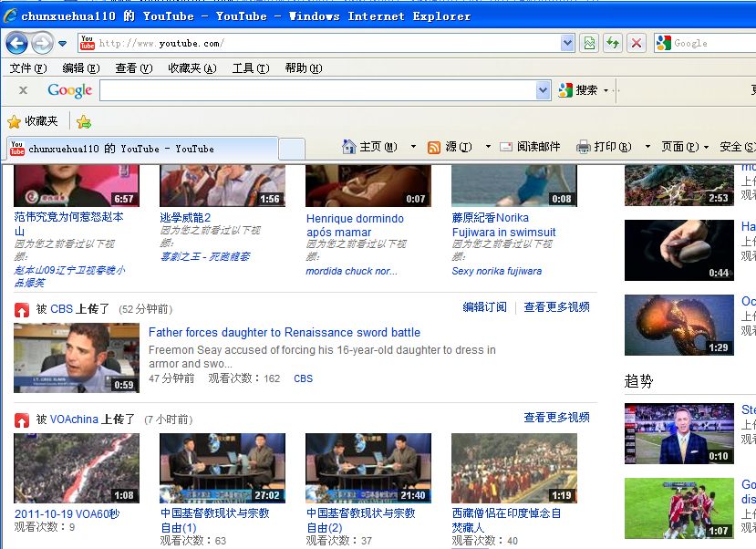Click the CBS uploader name in header

62,308
